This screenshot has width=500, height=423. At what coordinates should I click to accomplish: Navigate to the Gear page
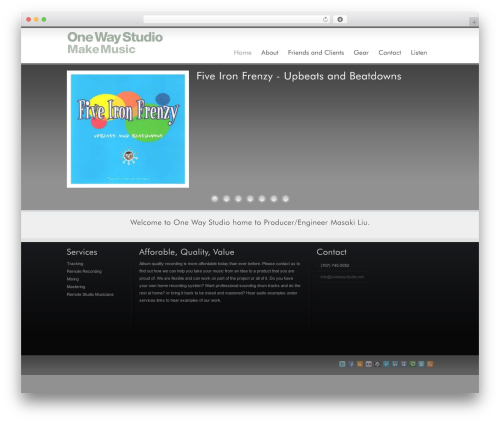[361, 53]
